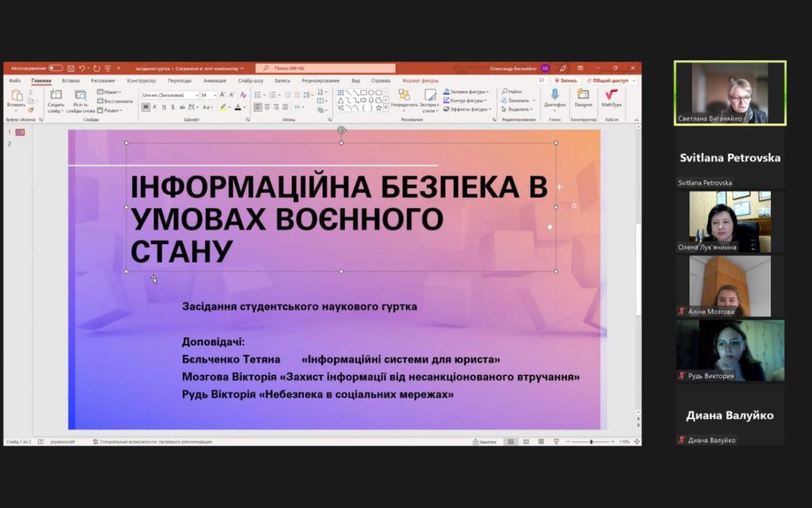Expand Shape Fill (Заливка фигуры) dropdown
Screen dimensions: 812x508
pyautogui.click(x=467, y=91)
